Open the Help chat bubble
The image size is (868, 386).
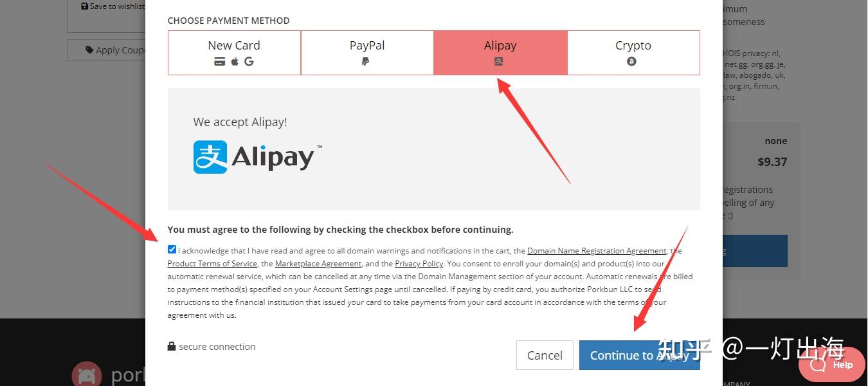click(833, 365)
